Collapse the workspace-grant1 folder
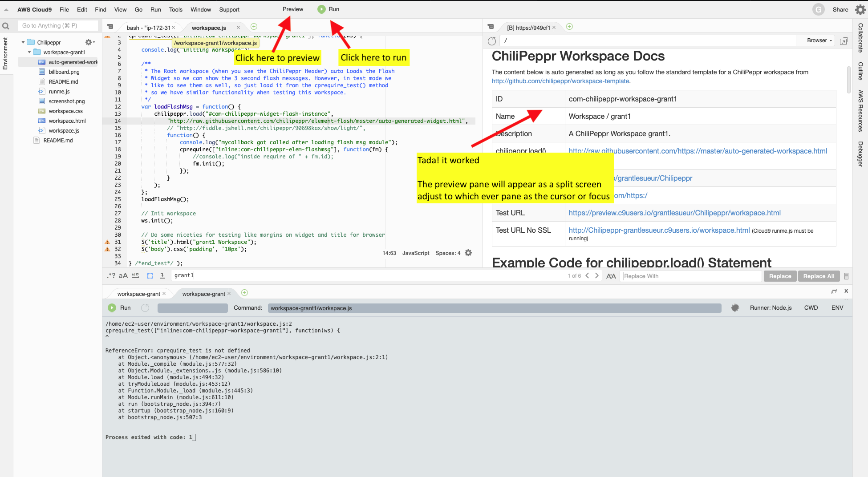The width and height of the screenshot is (868, 477). click(29, 52)
